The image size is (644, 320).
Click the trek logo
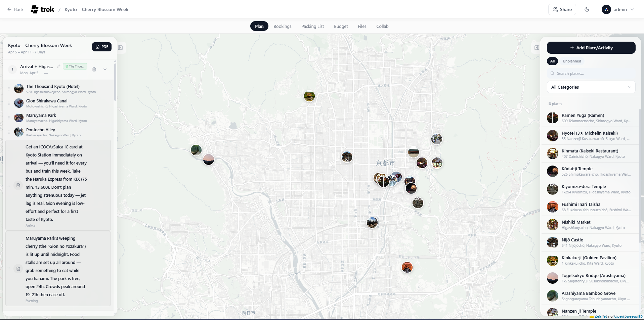point(42,9)
